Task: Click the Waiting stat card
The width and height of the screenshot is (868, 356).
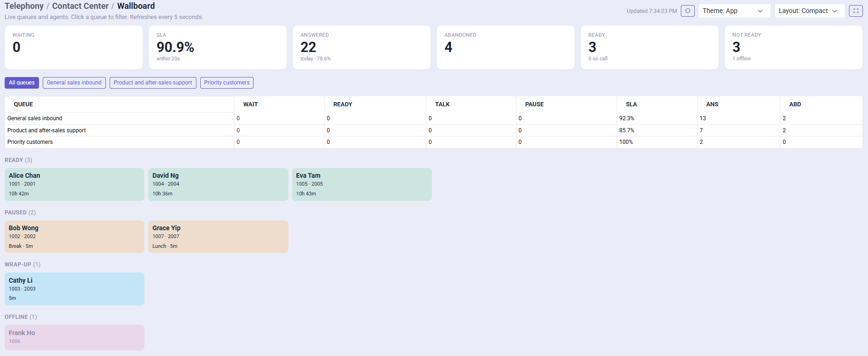Action: [74, 47]
